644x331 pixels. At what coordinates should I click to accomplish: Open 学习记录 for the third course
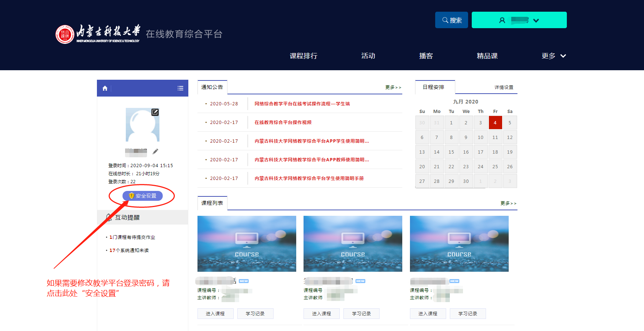tap(467, 314)
